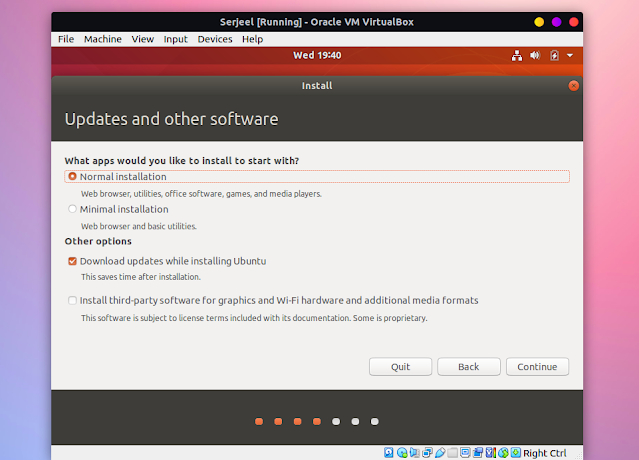Click the purple maximize button on VirtualBox window
639x460 pixels.
(557, 22)
